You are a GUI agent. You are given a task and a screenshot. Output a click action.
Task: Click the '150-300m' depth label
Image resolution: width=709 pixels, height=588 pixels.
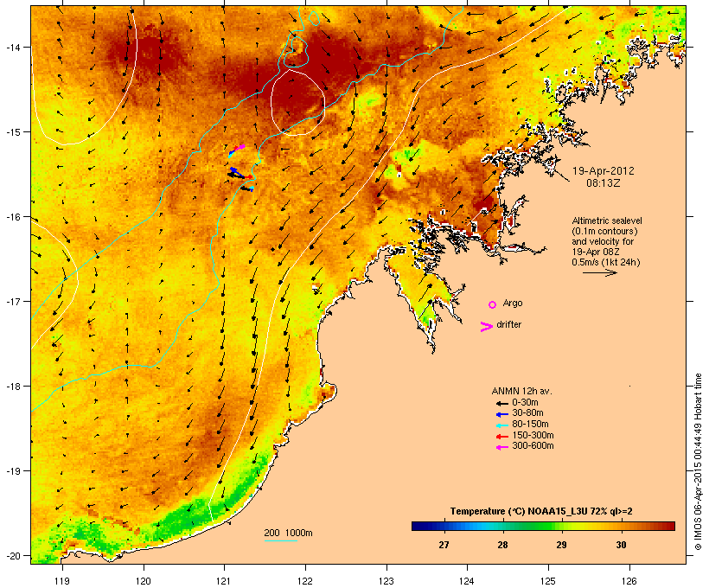pos(533,435)
